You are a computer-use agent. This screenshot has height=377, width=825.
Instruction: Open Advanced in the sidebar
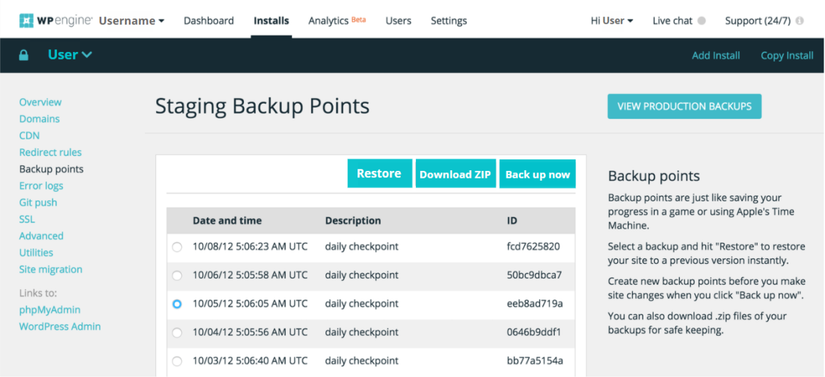(42, 236)
